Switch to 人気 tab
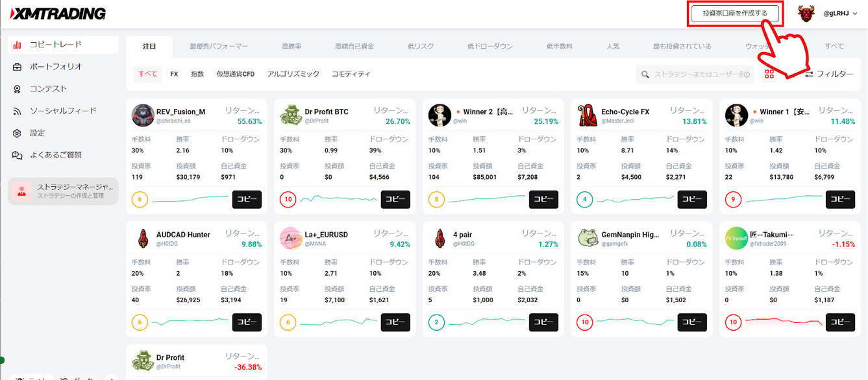The image size is (868, 380). pyautogui.click(x=613, y=46)
